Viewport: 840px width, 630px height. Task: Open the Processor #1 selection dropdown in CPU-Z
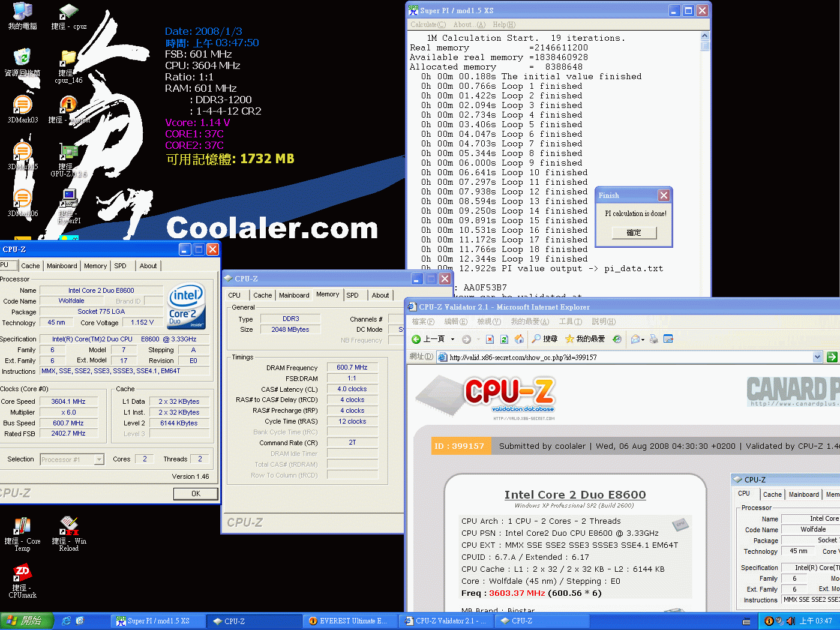click(99, 460)
